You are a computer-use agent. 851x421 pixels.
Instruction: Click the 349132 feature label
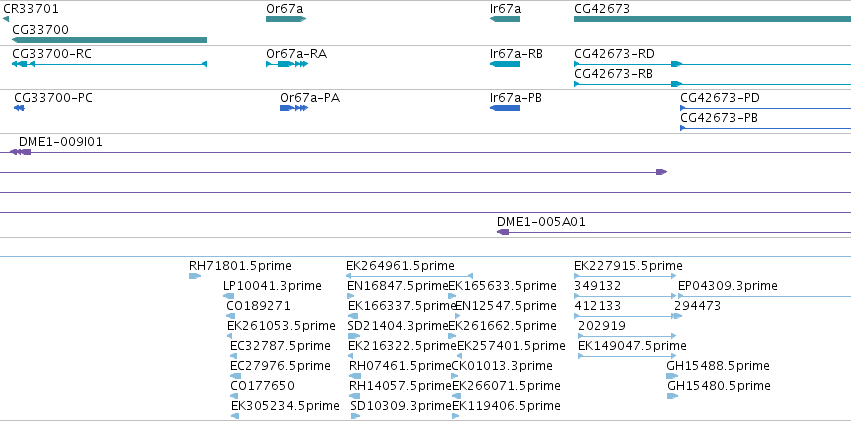(598, 285)
